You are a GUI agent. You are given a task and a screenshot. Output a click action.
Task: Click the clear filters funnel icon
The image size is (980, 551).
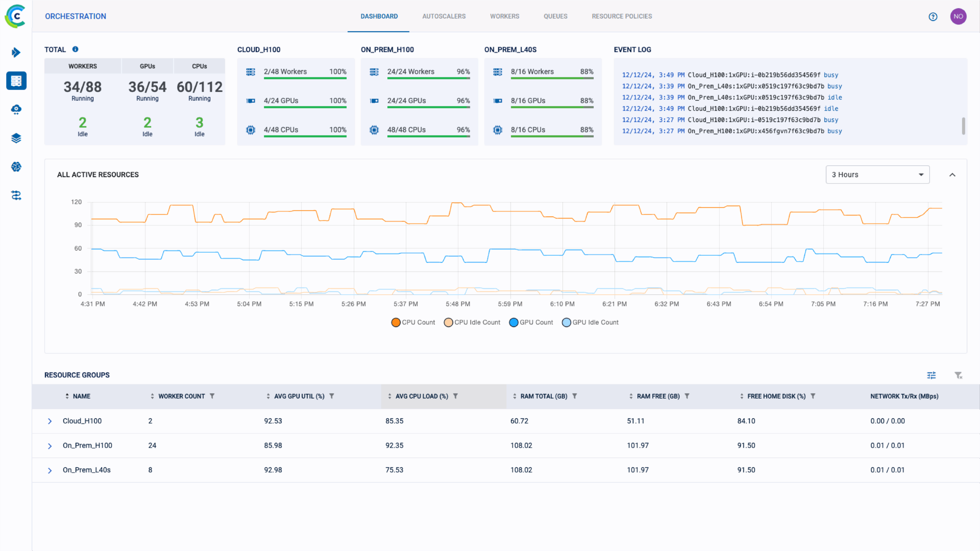click(958, 375)
